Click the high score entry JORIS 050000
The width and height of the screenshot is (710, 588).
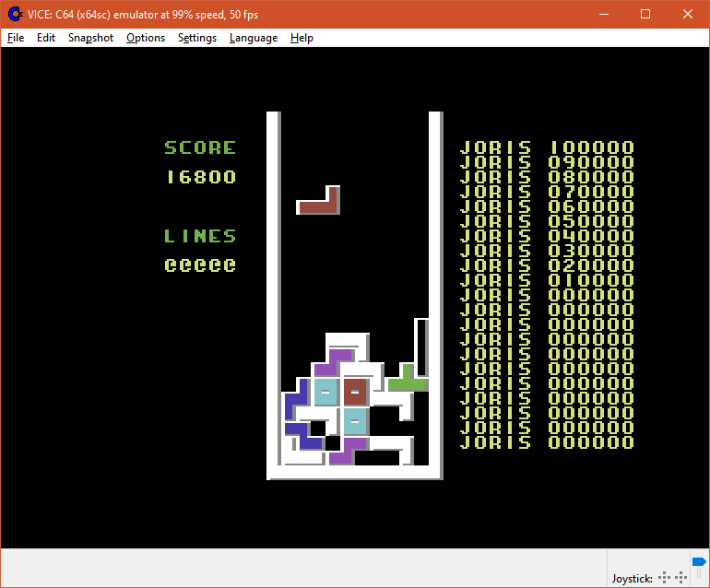click(547, 221)
